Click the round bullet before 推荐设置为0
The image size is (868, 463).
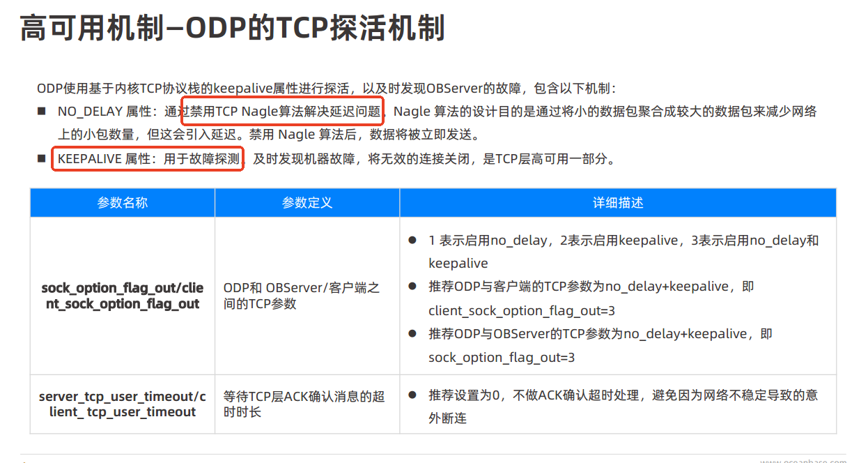click(412, 395)
